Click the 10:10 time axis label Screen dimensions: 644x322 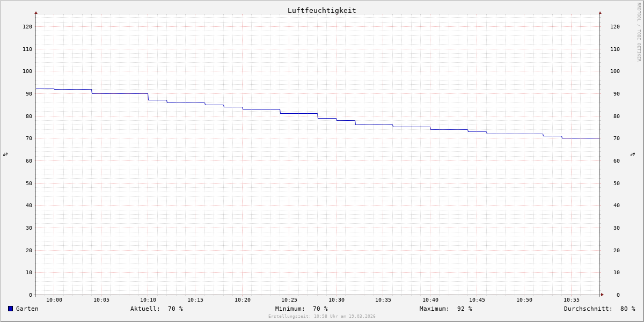[148, 300]
